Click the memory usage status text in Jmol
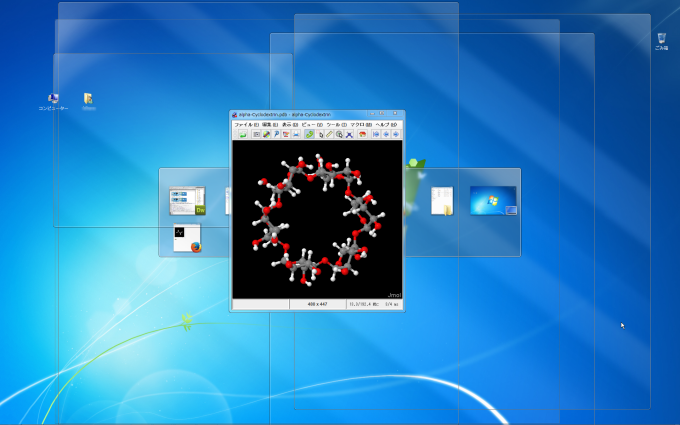 pyautogui.click(x=364, y=304)
